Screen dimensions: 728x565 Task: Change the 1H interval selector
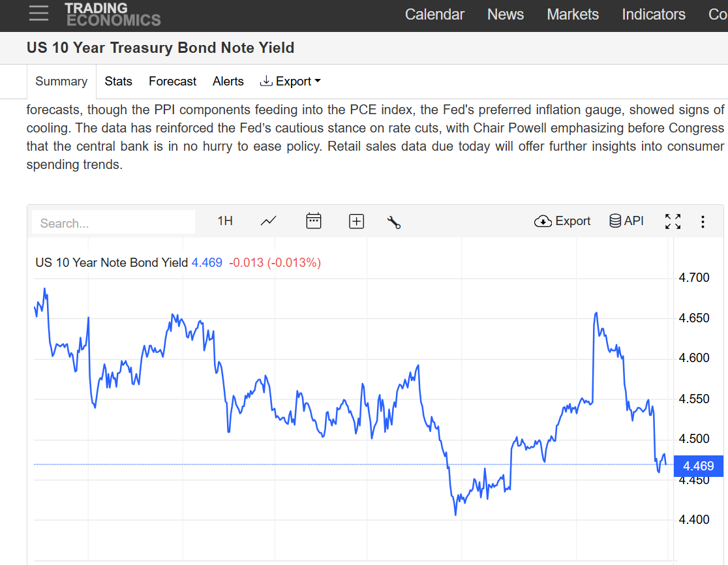(x=225, y=221)
